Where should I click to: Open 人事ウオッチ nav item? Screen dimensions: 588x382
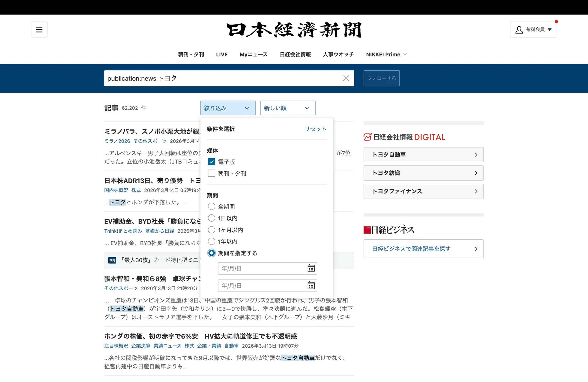click(338, 54)
